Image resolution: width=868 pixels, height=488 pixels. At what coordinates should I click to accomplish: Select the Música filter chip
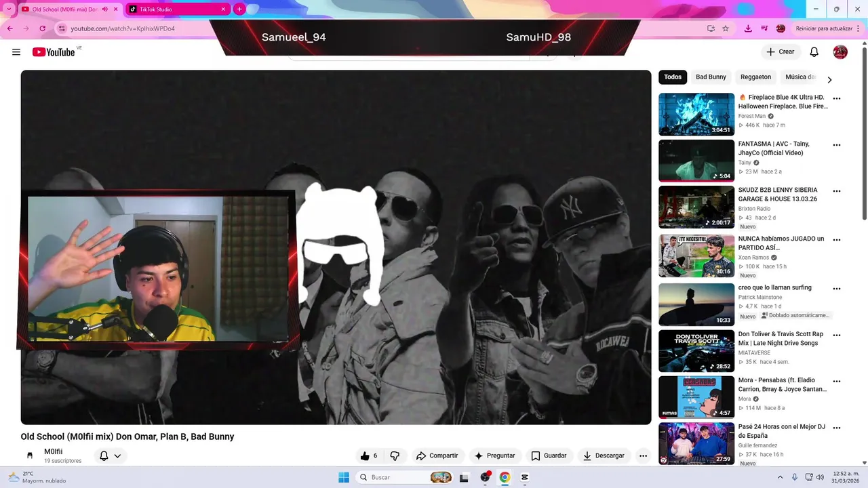click(800, 77)
